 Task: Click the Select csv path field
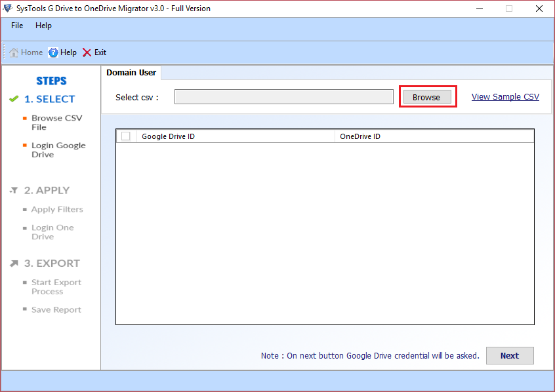(284, 96)
